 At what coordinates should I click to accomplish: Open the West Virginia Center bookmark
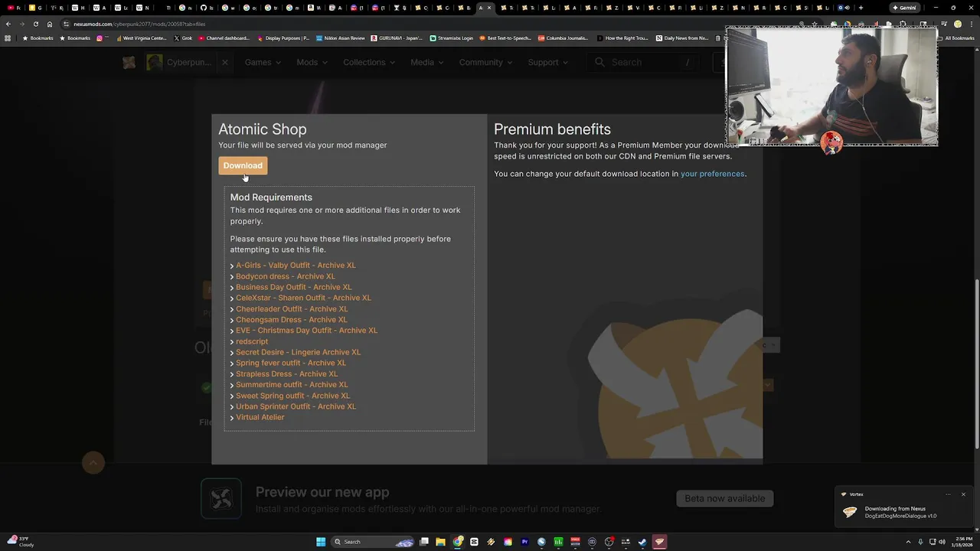point(141,37)
